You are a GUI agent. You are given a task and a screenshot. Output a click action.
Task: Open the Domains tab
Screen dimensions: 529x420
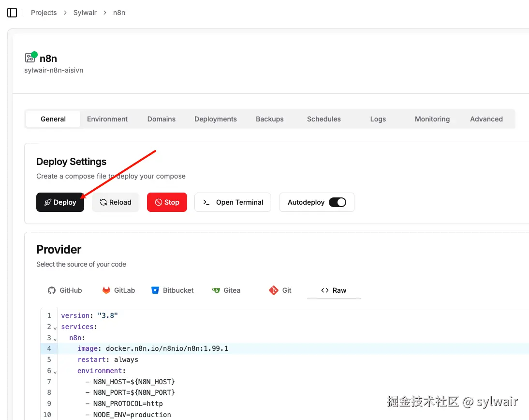coord(162,119)
